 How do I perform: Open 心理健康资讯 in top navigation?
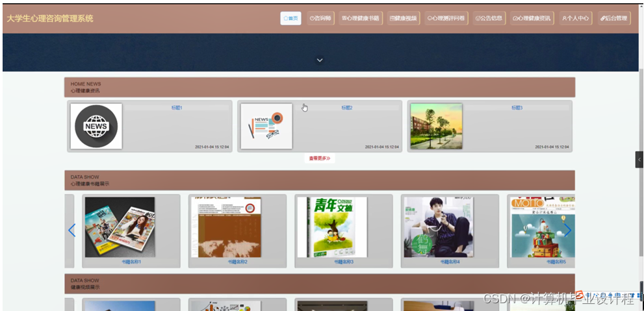(x=532, y=18)
